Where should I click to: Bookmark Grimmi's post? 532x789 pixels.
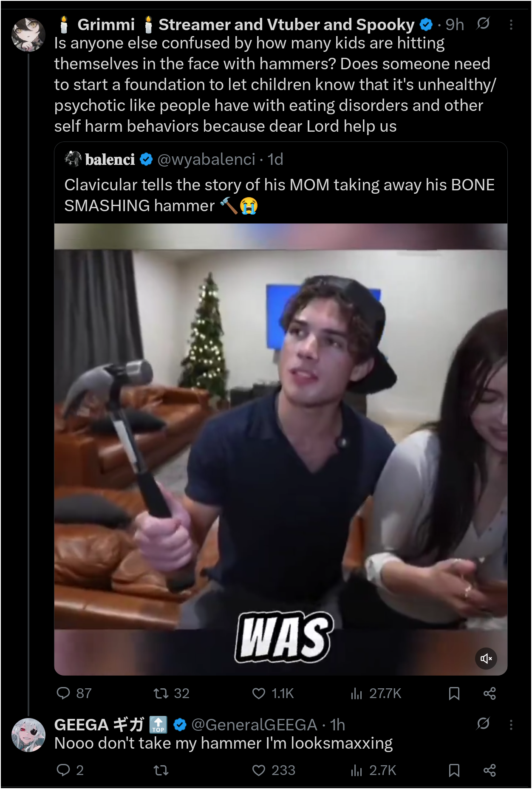coord(454,693)
